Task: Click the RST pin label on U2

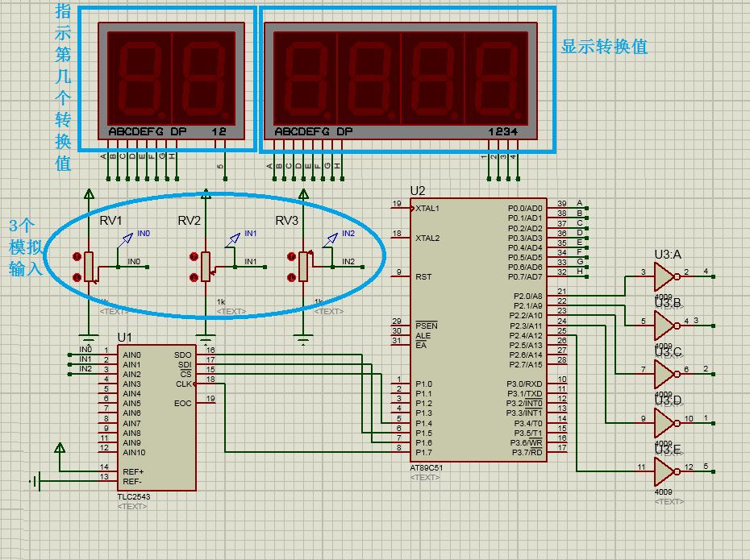Action: pyautogui.click(x=423, y=276)
